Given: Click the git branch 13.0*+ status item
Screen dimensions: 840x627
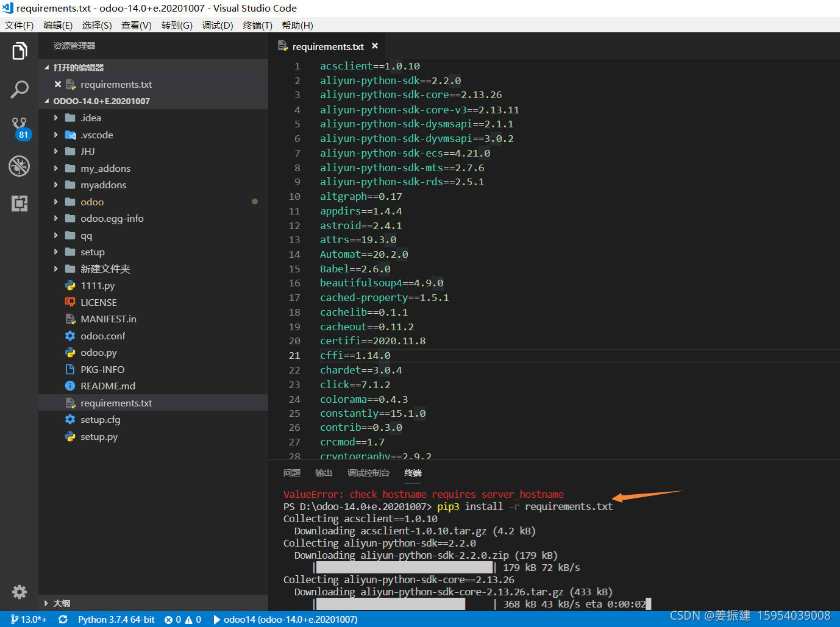Looking at the screenshot, I should click(x=29, y=619).
